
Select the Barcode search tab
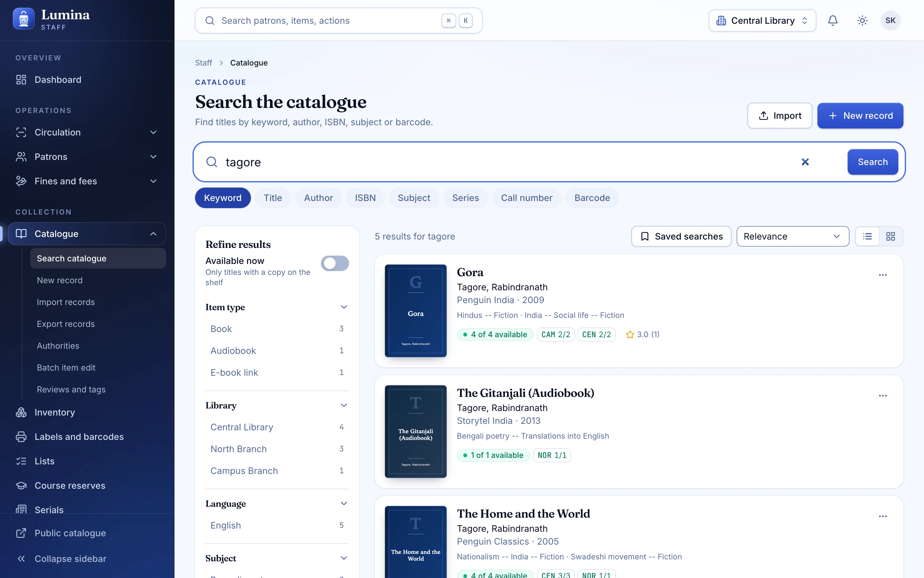pyautogui.click(x=592, y=198)
